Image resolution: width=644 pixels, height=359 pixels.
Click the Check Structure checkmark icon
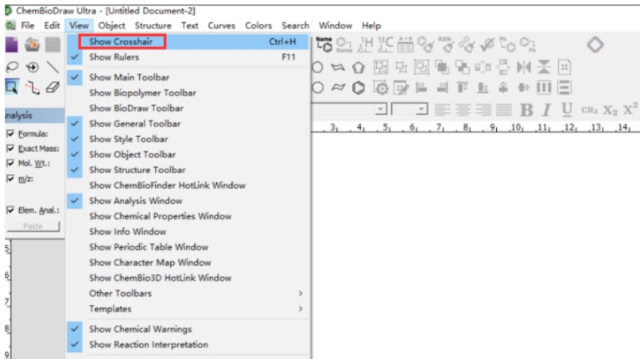point(487,44)
